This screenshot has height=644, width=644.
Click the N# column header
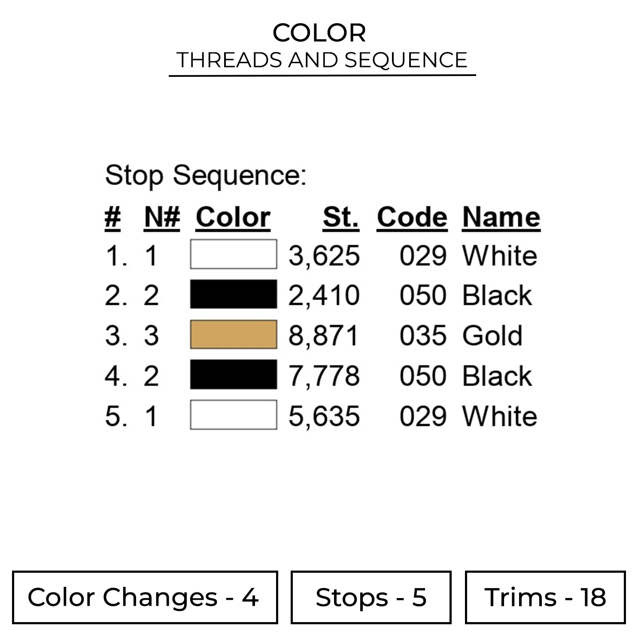[x=162, y=217]
